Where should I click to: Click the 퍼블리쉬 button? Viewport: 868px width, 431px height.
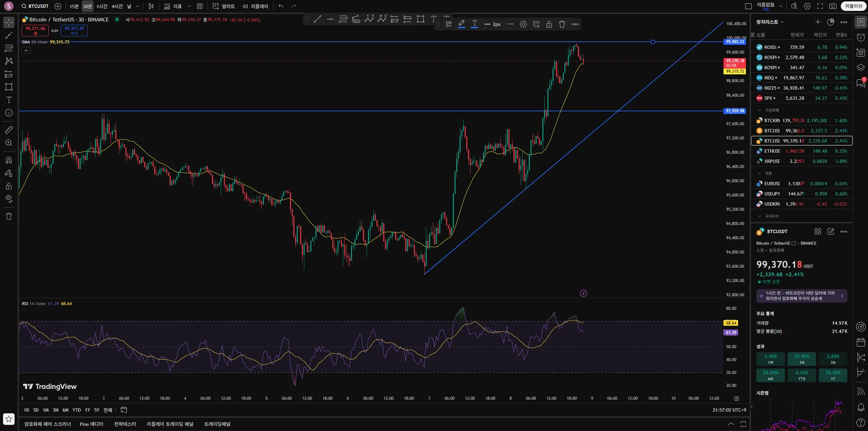point(854,6)
